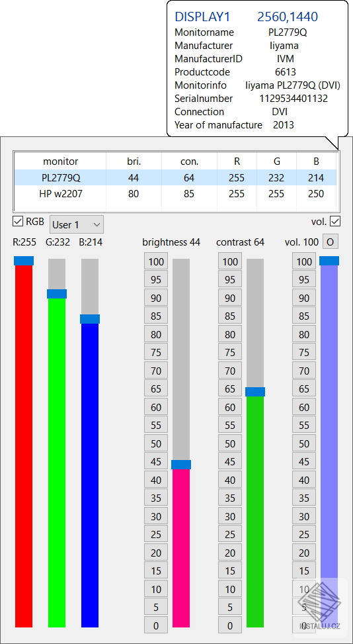Click the con. column header
353x644 pixels.
pyautogui.click(x=189, y=161)
